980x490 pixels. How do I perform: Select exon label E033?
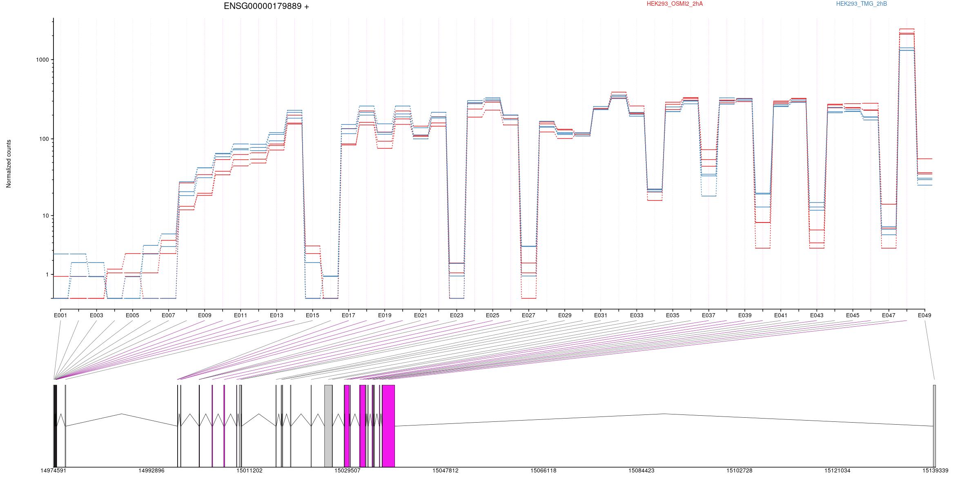click(637, 315)
